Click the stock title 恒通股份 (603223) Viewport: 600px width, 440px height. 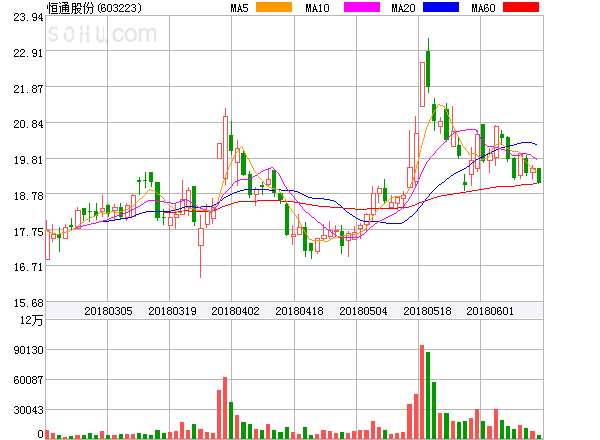point(94,8)
